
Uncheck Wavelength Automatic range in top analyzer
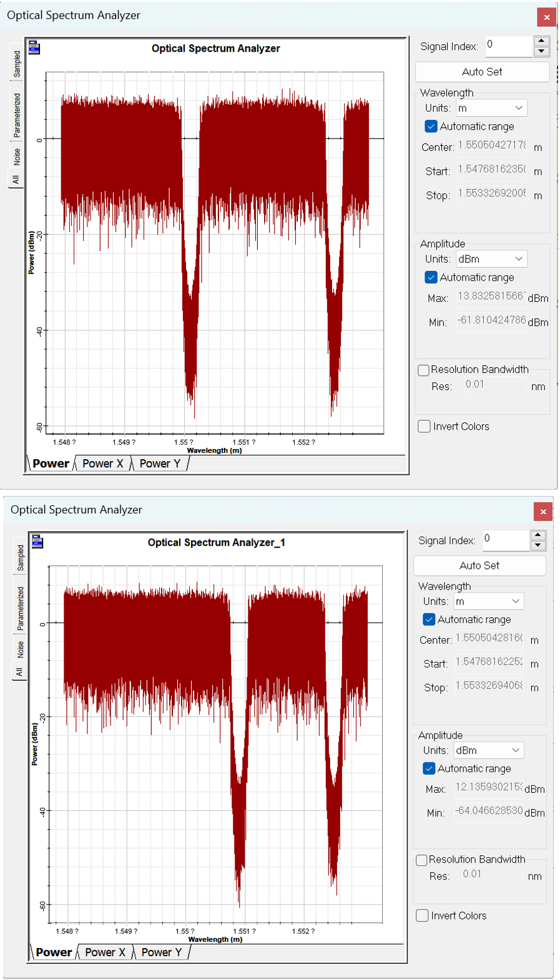pos(431,126)
